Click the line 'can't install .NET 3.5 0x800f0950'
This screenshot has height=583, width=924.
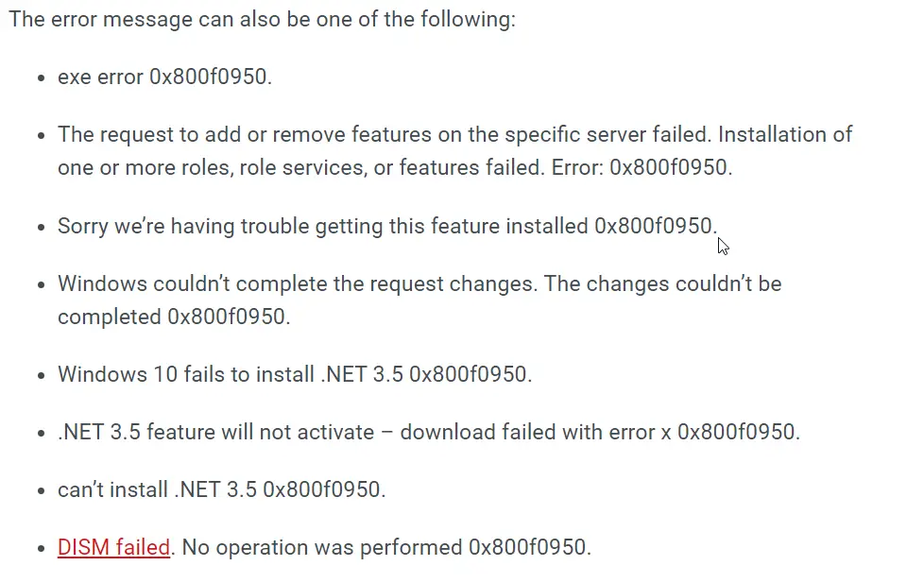coord(222,490)
